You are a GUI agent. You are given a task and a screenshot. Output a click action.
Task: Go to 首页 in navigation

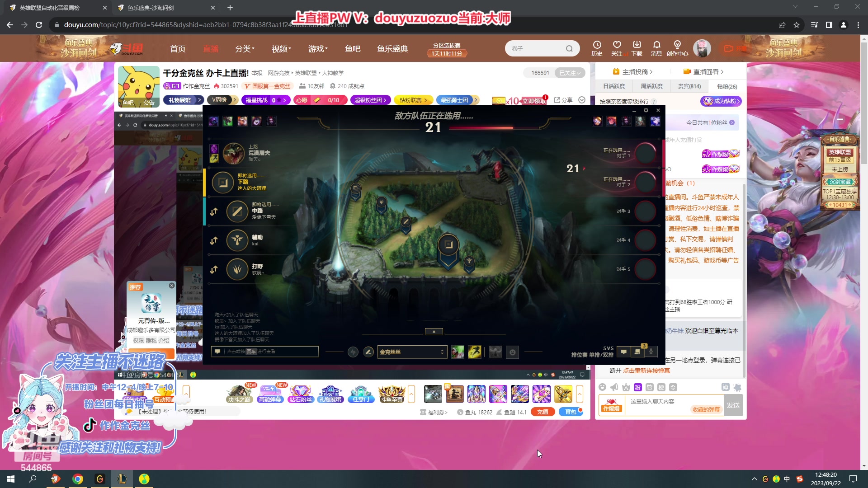pyautogui.click(x=178, y=49)
